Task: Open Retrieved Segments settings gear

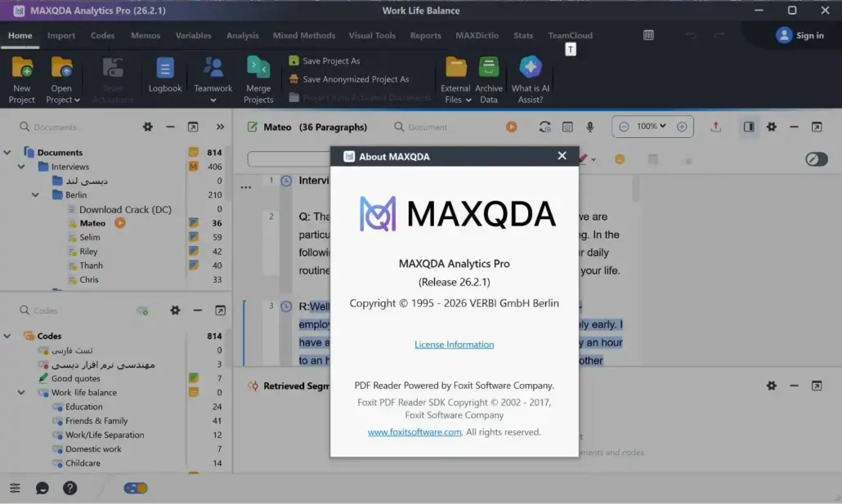Action: pos(771,386)
